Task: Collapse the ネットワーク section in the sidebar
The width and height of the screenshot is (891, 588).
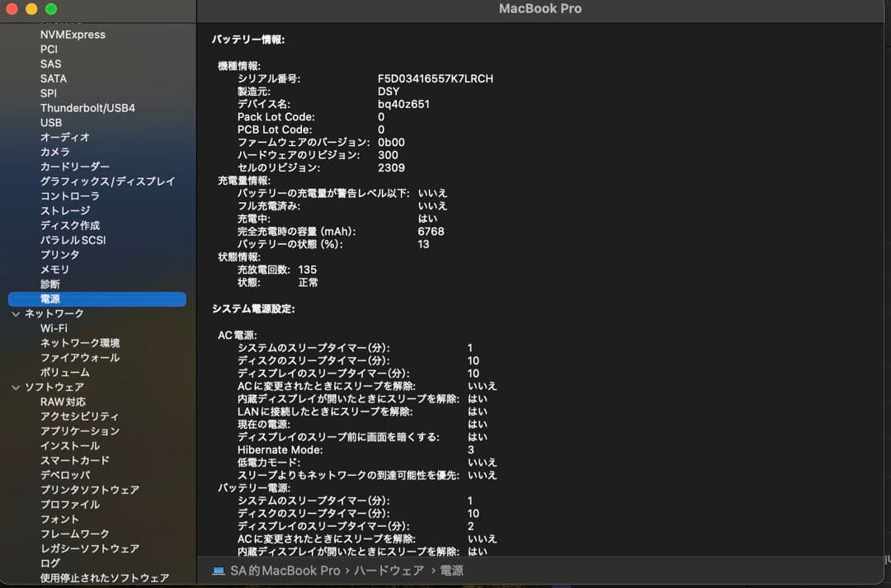Action: [x=16, y=313]
